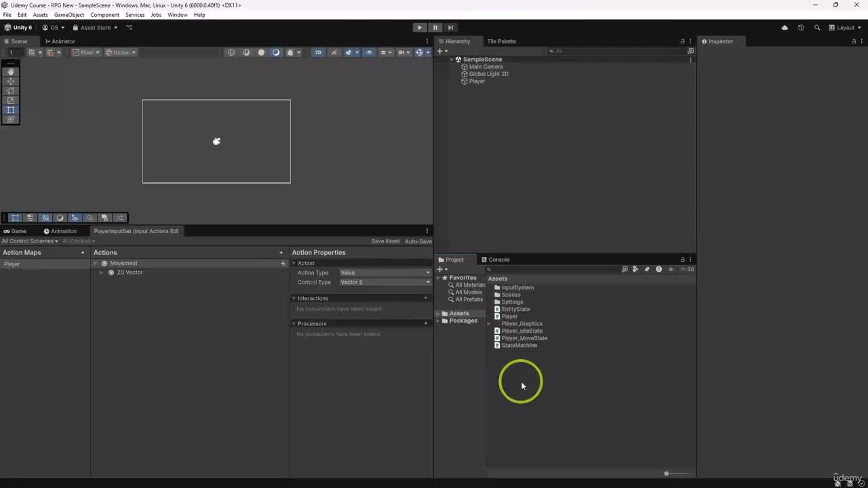The width and height of the screenshot is (868, 488).
Task: Select the Rect tool
Action: [11, 110]
